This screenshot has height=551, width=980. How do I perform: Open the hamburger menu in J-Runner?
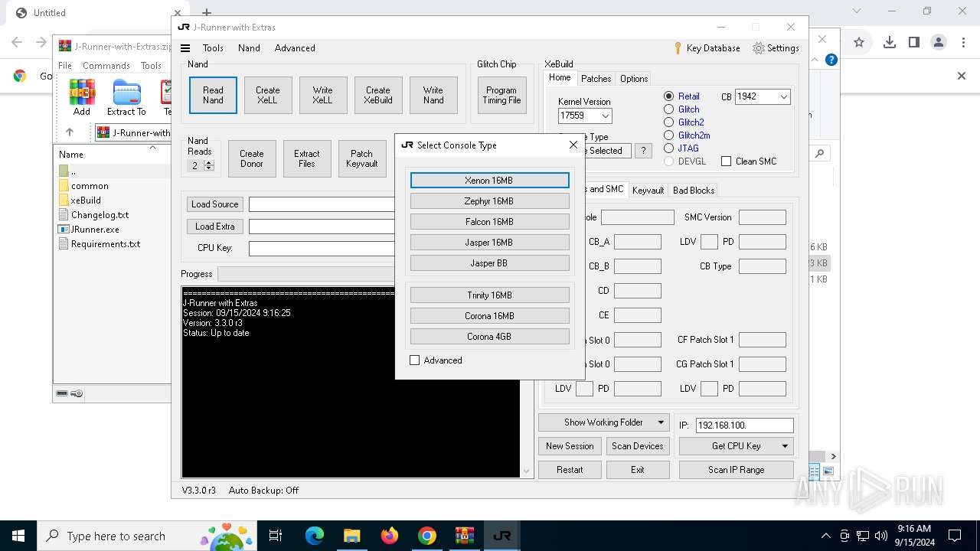click(185, 48)
